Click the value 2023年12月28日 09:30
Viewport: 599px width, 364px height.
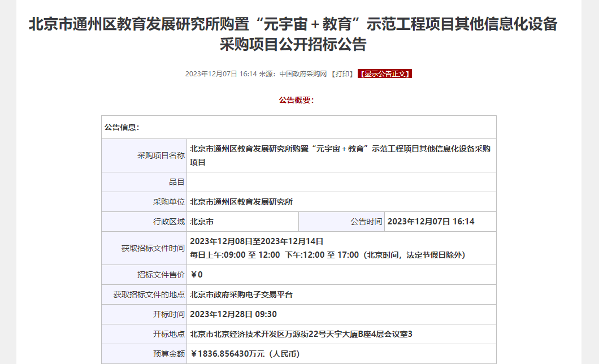pyautogui.click(x=233, y=315)
